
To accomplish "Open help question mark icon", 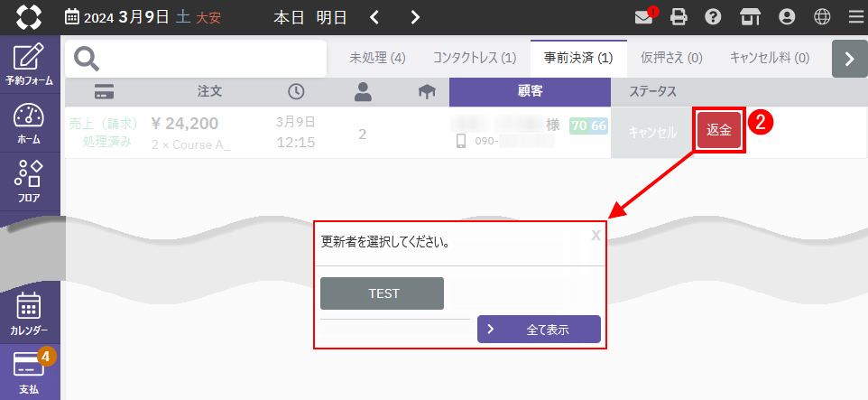I will [x=713, y=16].
